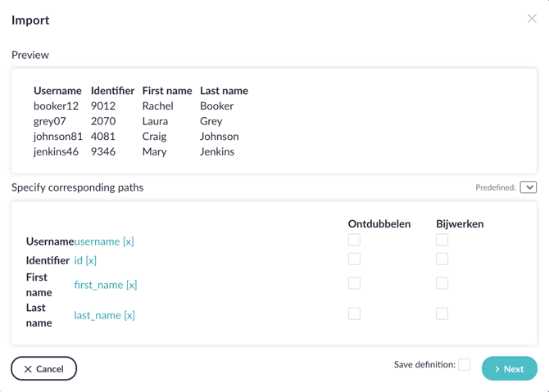Select the first_name path link
Image resolution: width=549 pixels, height=392 pixels.
click(x=98, y=285)
